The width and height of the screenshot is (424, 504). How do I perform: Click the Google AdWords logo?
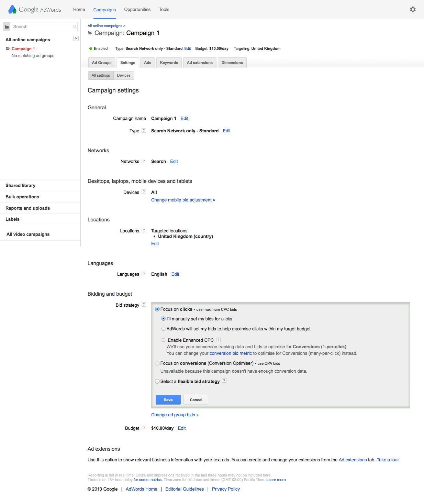pyautogui.click(x=35, y=9)
